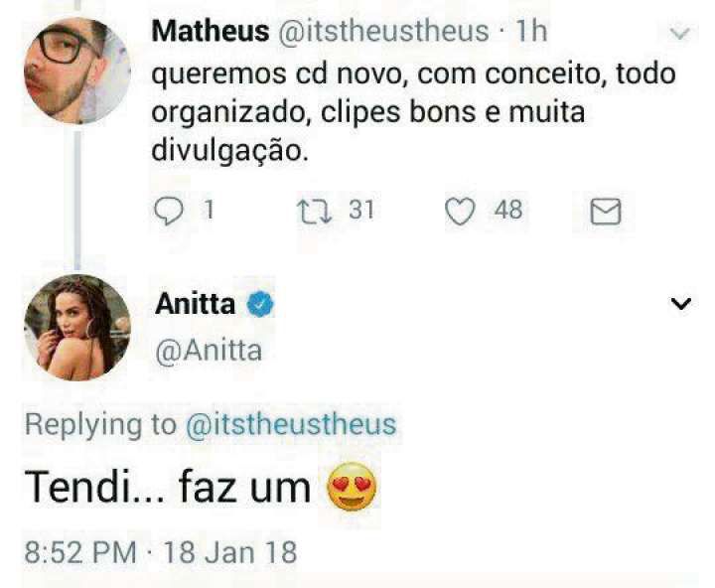Open the @Anitta handle

pos(209,352)
